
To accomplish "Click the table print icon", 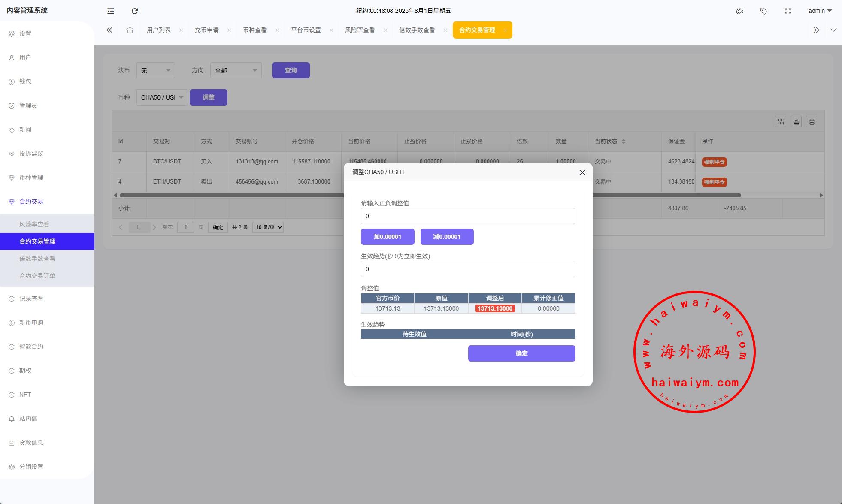I will [812, 122].
